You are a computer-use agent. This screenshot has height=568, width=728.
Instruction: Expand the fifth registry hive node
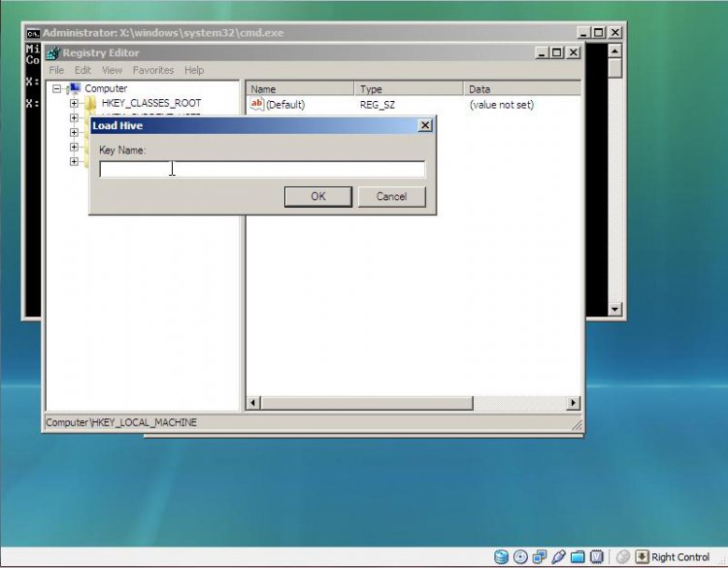click(x=74, y=161)
